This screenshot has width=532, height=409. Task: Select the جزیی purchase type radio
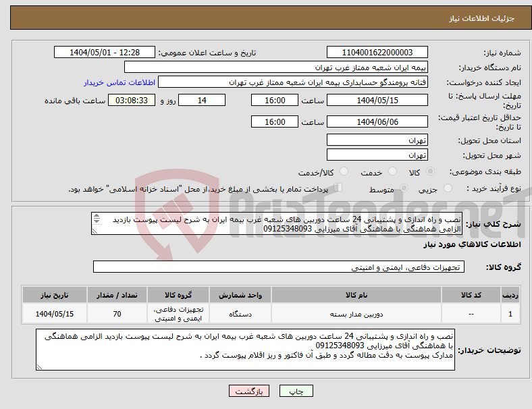[448, 188]
